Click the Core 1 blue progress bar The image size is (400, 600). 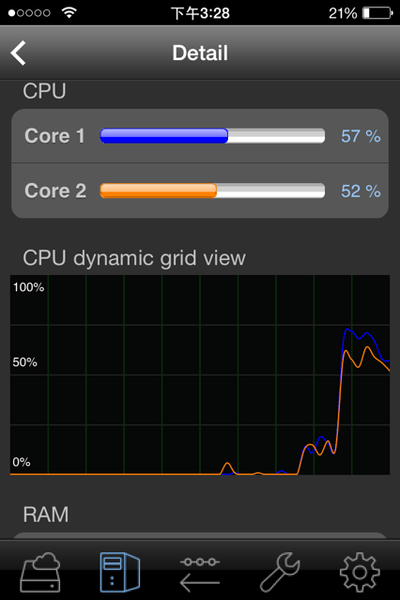pos(212,136)
